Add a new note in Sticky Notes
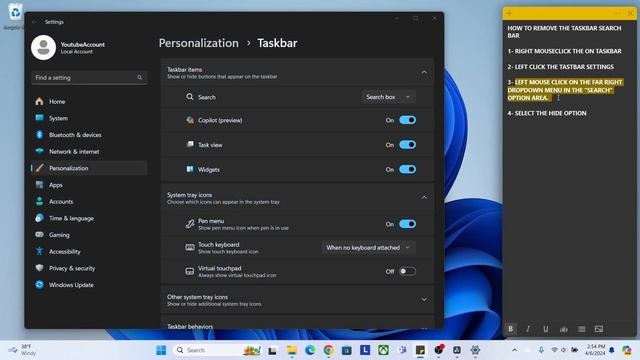 (509, 13)
